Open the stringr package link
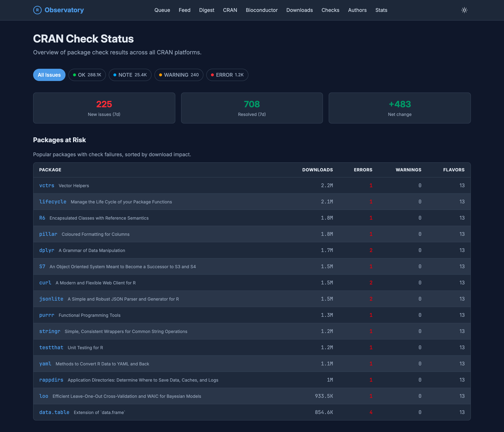Image resolution: width=504 pixels, height=432 pixels. 50,331
